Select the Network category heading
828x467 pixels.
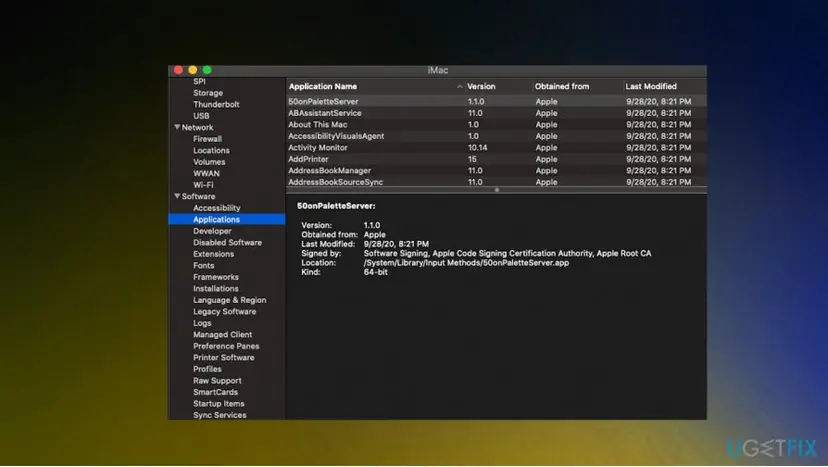click(x=197, y=127)
